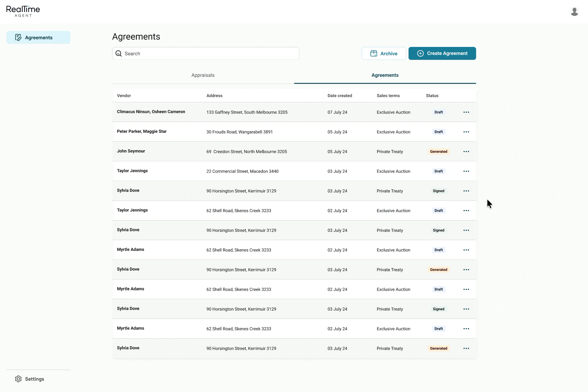Click the user profile avatar icon
The height and width of the screenshot is (392, 588).
(x=574, y=11)
